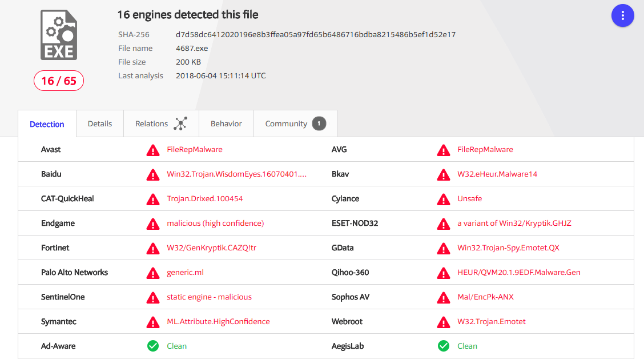Click the Baidu detection warning icon

[153, 175]
